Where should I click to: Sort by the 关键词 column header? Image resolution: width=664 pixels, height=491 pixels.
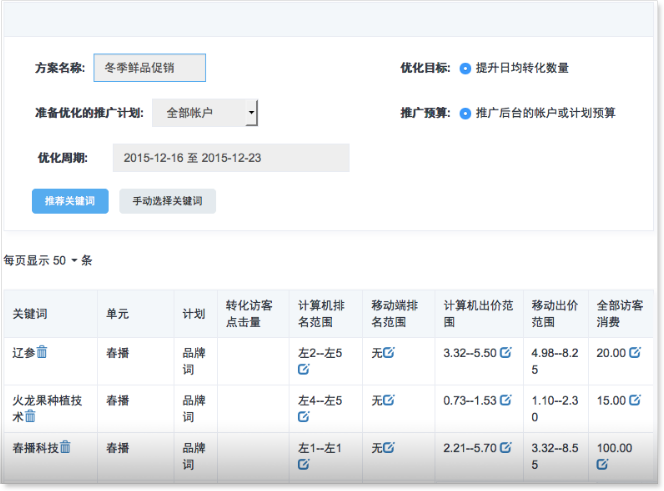[x=30, y=314]
